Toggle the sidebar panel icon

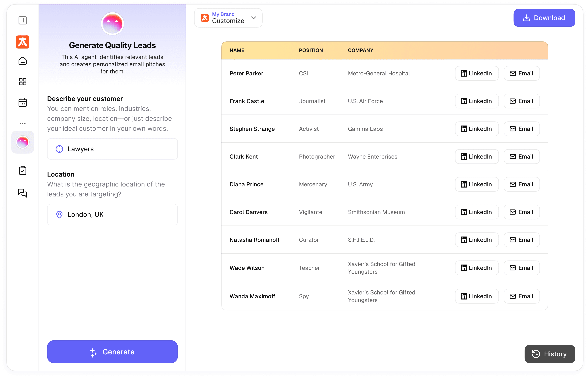(x=23, y=20)
